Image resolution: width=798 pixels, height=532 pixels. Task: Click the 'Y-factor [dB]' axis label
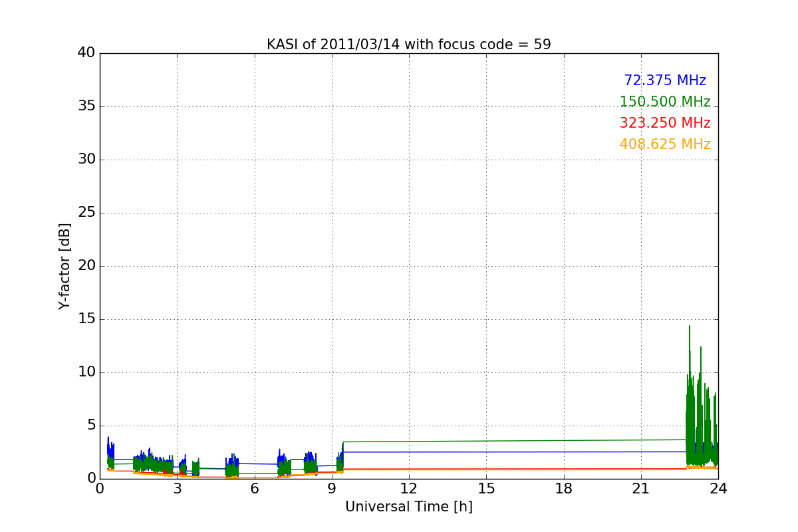(65, 266)
